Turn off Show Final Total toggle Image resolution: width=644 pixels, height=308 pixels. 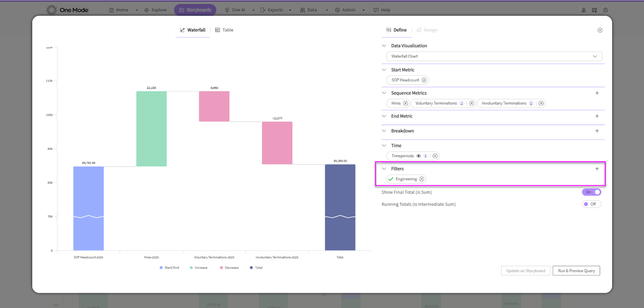click(591, 192)
